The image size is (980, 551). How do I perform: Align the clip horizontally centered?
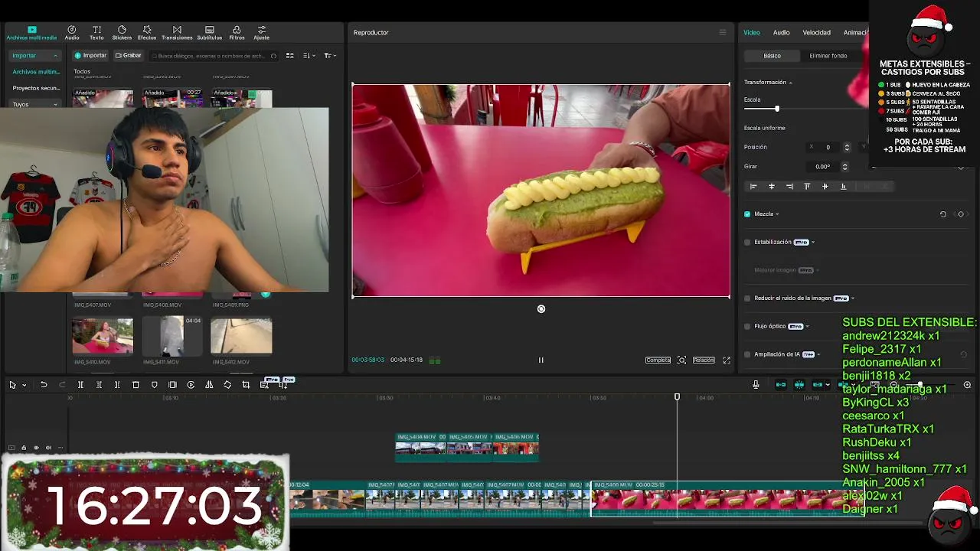pos(771,186)
